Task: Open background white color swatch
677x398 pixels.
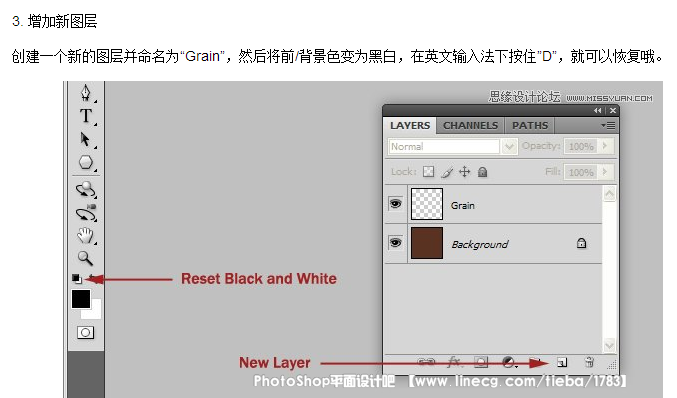Action: [x=96, y=313]
